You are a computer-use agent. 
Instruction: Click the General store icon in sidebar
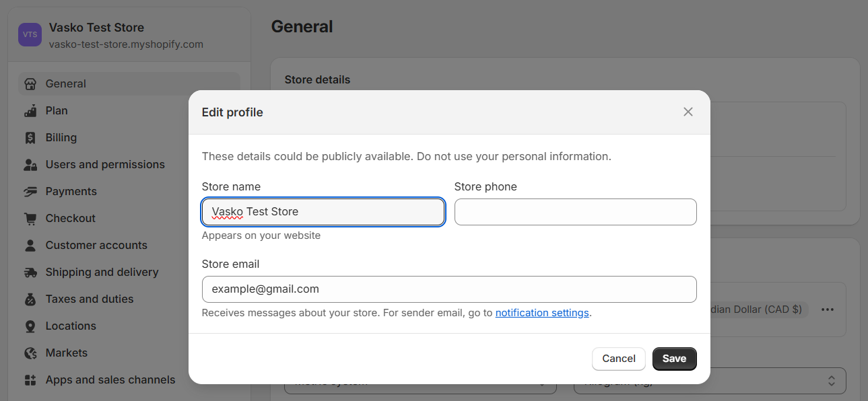(30, 84)
